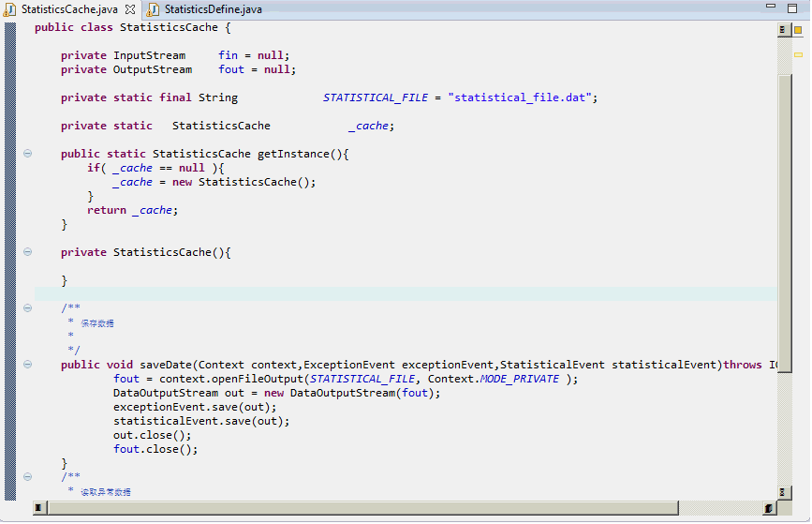Screen dimensions: 812x524
Task: Open the StatisticsDefine.java tab
Action: coord(213,9)
